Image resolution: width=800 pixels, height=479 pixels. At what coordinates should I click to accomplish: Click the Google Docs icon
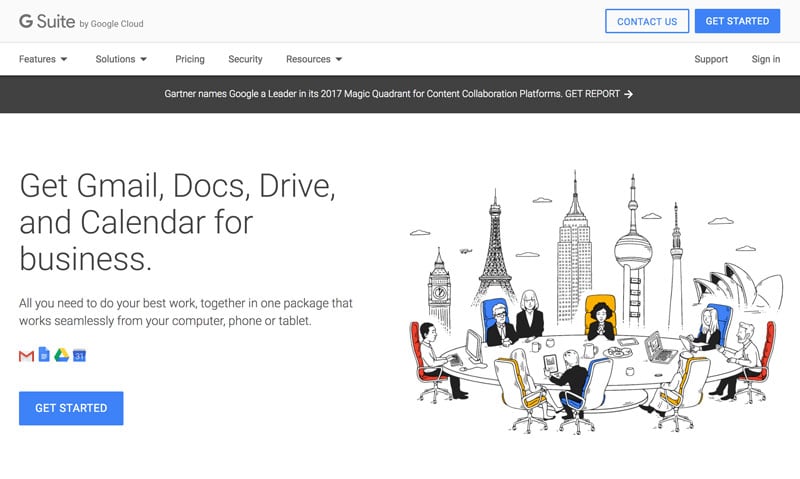[44, 354]
